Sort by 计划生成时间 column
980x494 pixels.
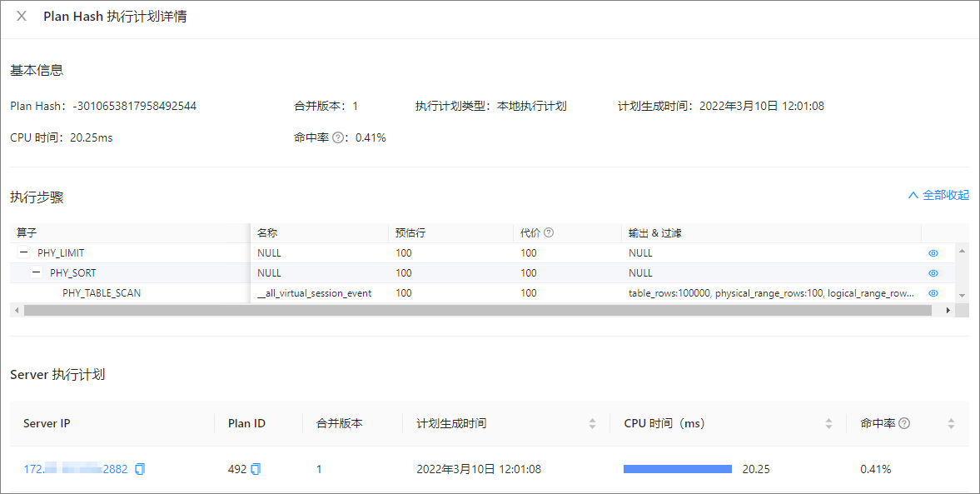coord(592,423)
